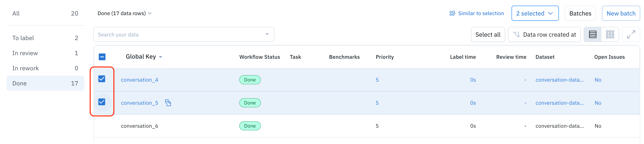Viewport: 644px width, 144px height.
Task: Open the To label tab
Action: 45,38
